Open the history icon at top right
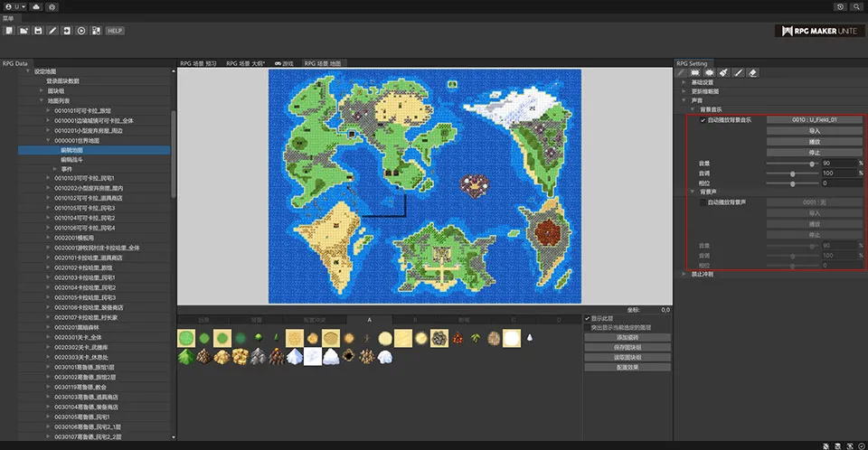 [841, 6]
